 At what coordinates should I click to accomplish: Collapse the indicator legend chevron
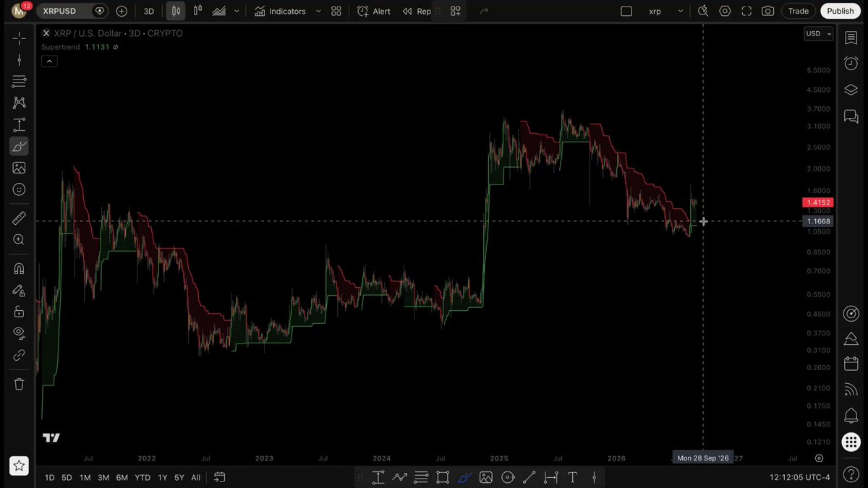(48, 61)
